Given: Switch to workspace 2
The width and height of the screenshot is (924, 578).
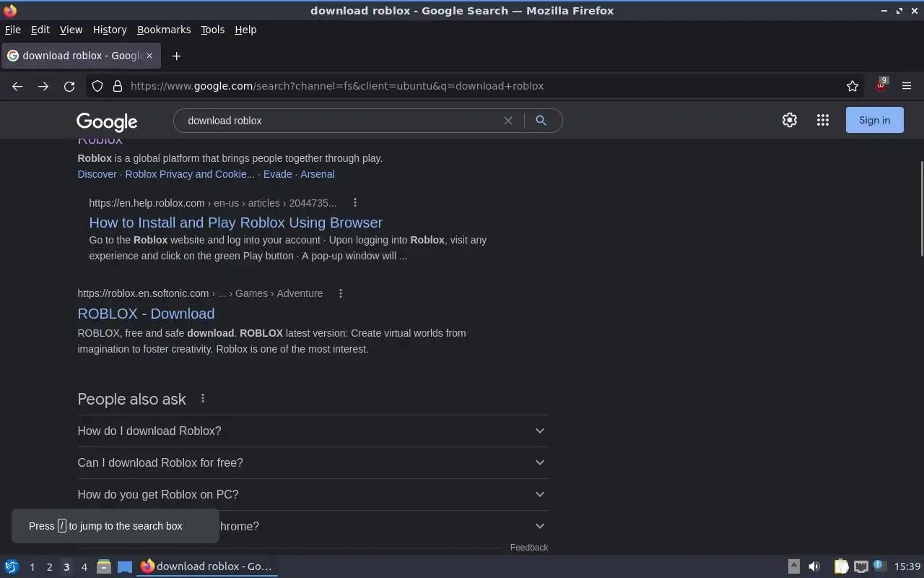Looking at the screenshot, I should click(x=49, y=567).
